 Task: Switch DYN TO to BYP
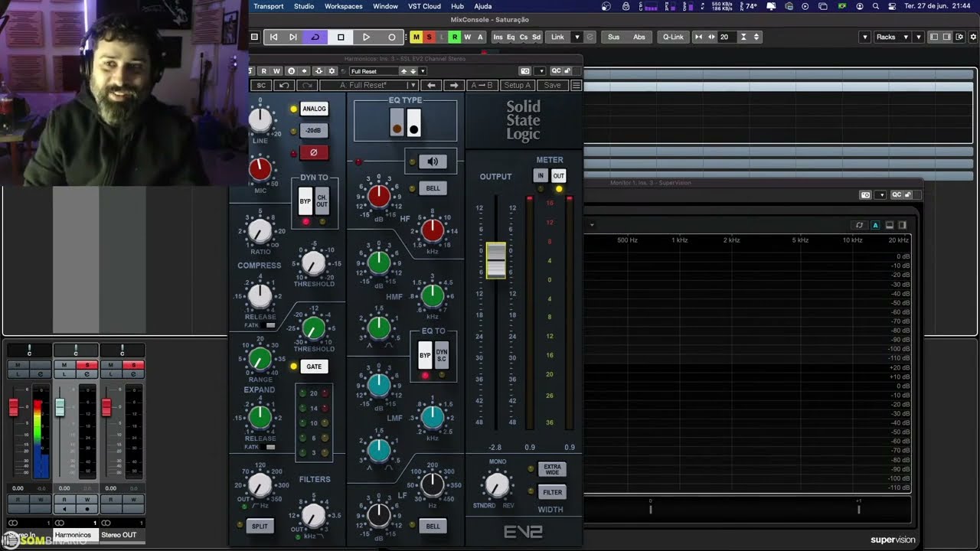pyautogui.click(x=305, y=201)
